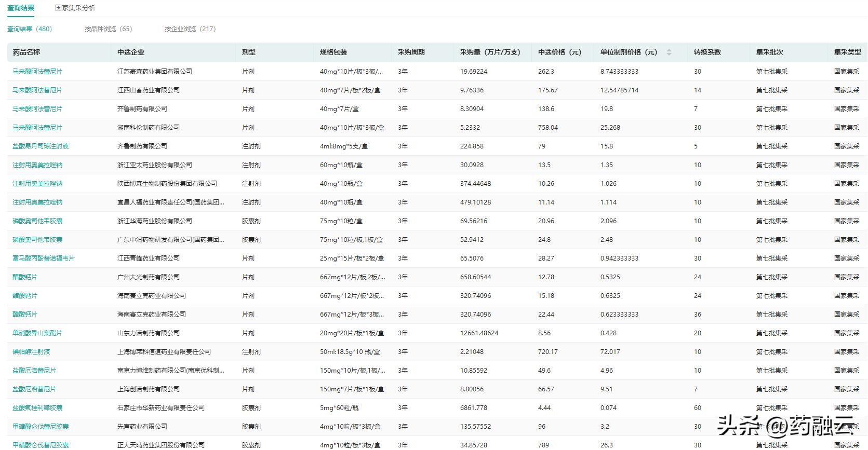The image size is (868, 450).
Task: Click the purchase volume value 6861.778
Action: coord(474,408)
